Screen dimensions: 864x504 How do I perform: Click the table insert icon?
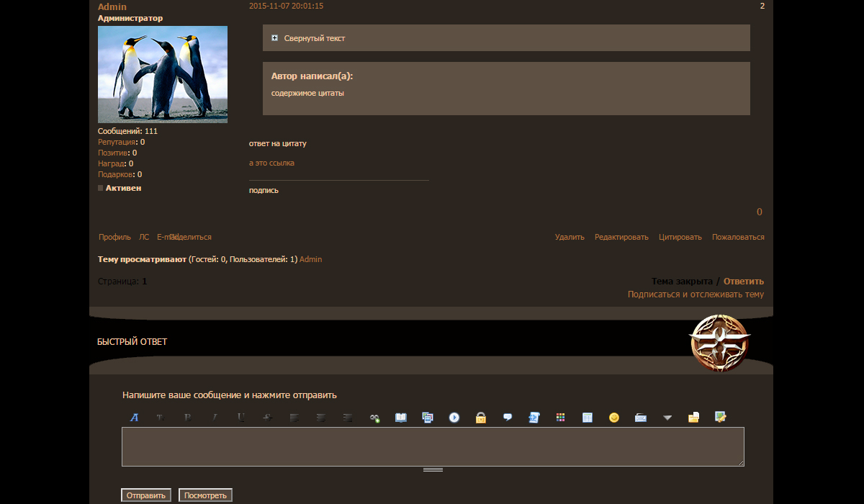(588, 418)
